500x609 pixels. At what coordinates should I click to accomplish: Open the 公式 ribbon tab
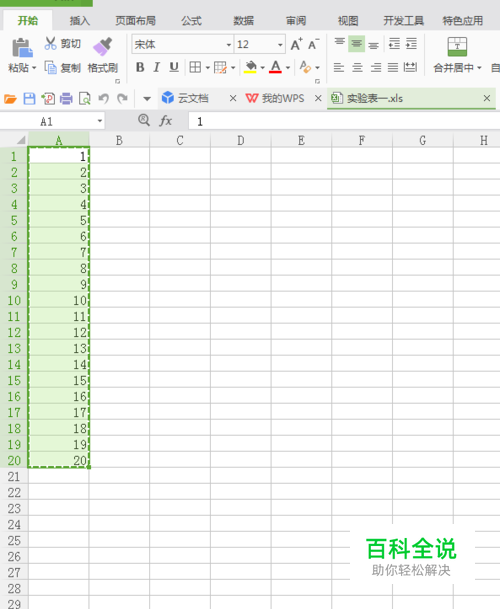coord(191,21)
